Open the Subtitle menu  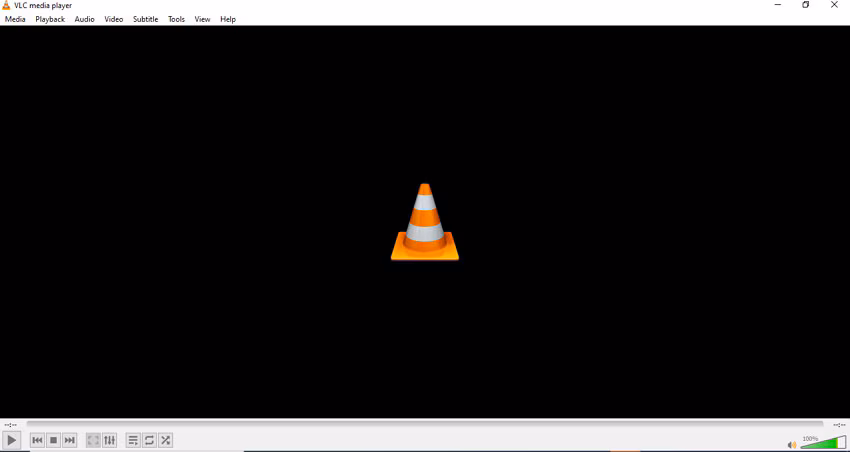coord(146,19)
